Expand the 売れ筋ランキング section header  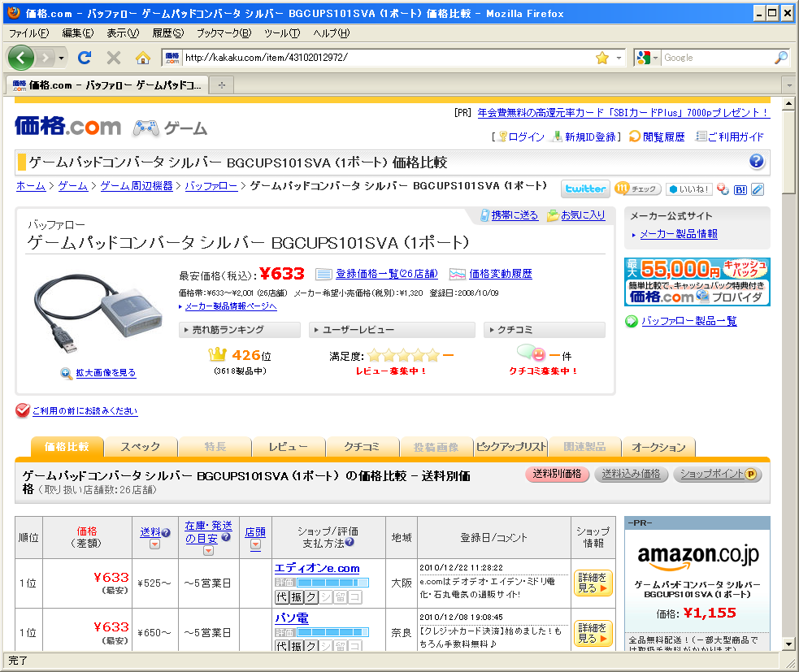[x=240, y=330]
